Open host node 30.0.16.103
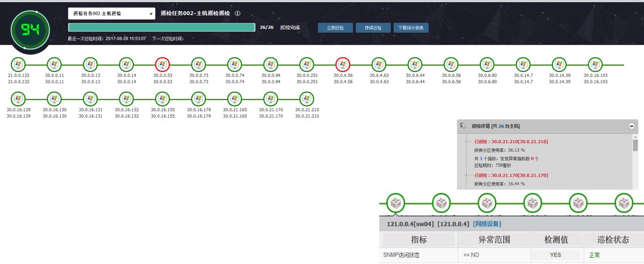Viewport: 644px width, 264px height. (595, 64)
